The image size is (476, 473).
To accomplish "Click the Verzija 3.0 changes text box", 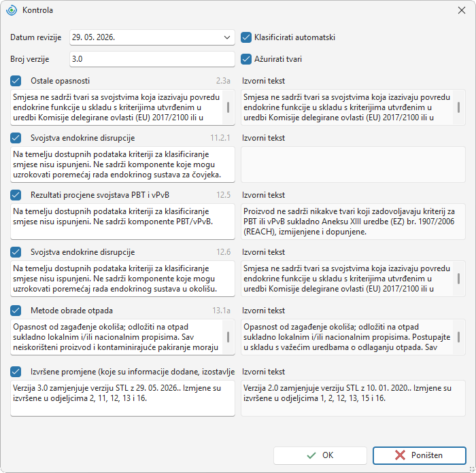I will 122,398.
